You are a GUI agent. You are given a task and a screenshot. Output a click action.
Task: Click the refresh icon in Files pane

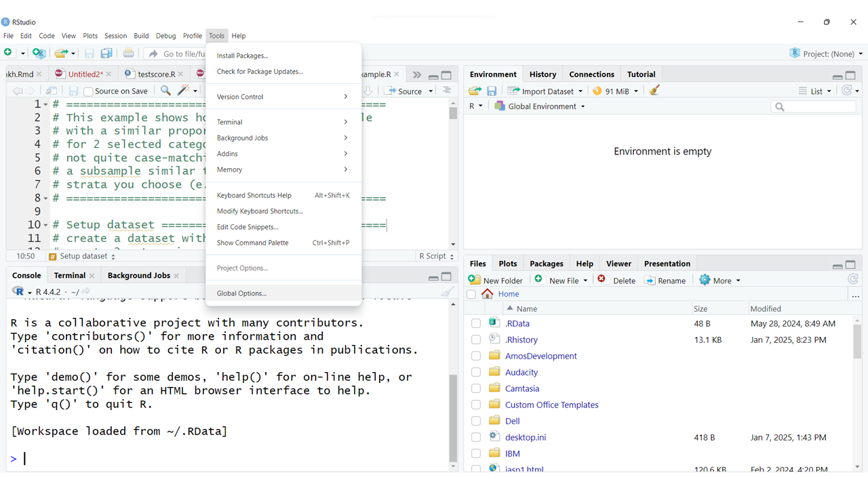pyautogui.click(x=853, y=279)
